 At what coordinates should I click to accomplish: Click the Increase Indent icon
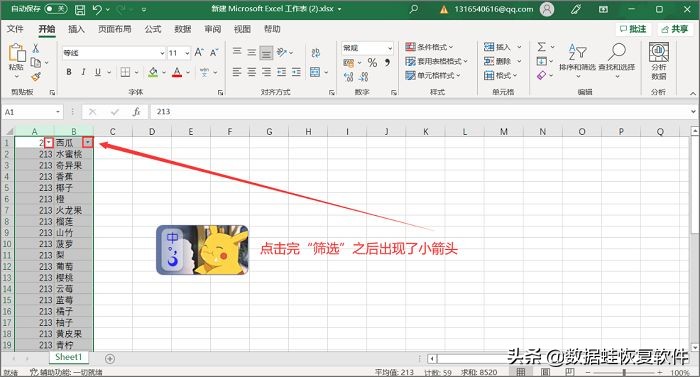click(296, 72)
